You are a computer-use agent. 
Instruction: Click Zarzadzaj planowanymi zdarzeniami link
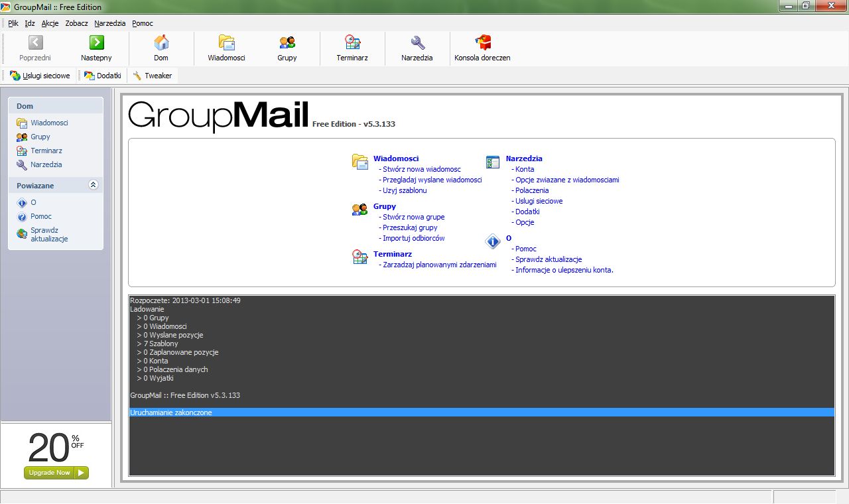(x=440, y=265)
